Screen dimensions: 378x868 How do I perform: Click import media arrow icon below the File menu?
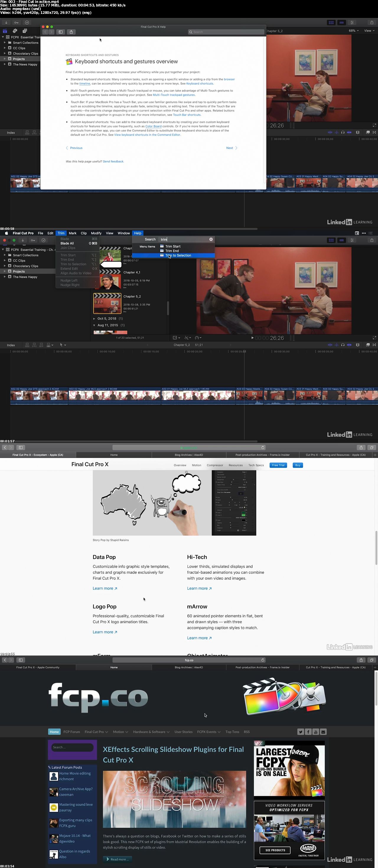23,240
